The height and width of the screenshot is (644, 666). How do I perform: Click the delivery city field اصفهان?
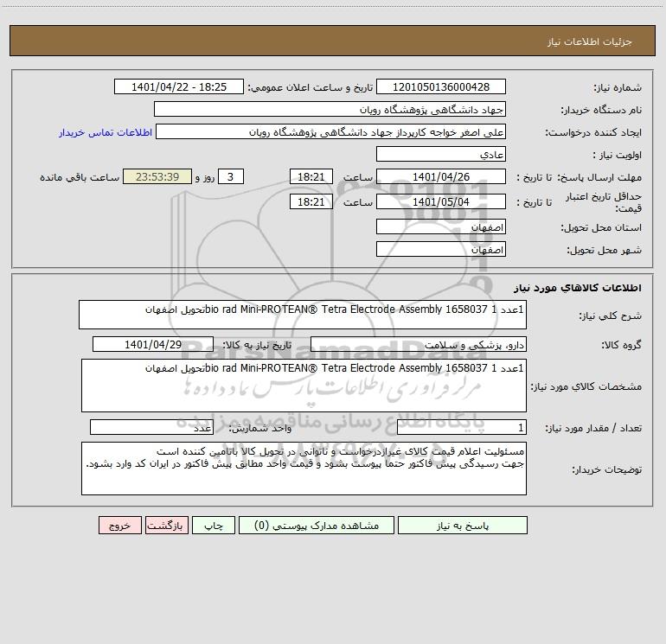pos(441,249)
